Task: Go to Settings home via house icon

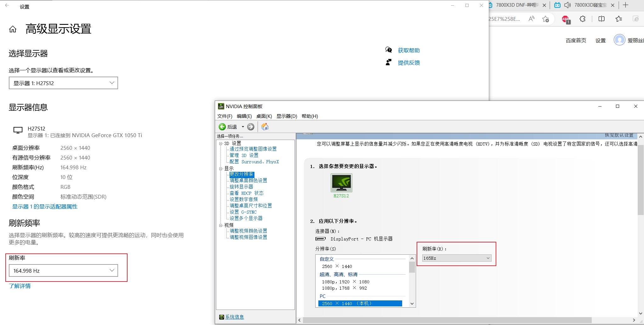Action: pyautogui.click(x=13, y=29)
